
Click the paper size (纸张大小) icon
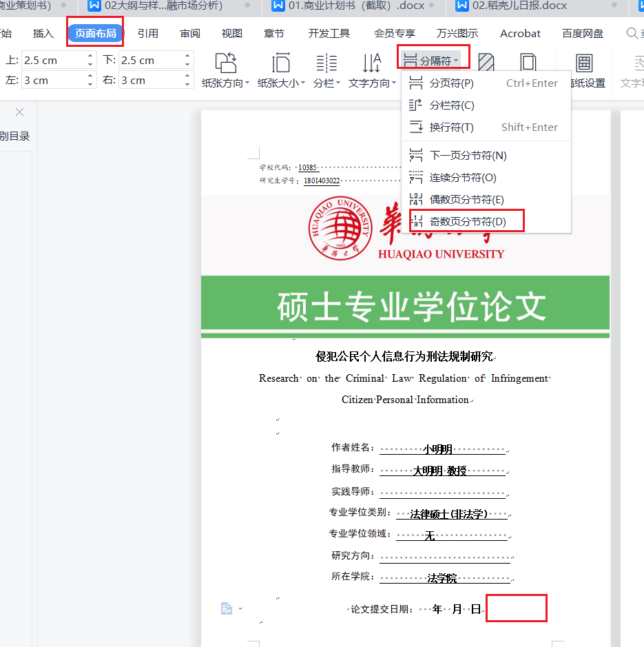tap(281, 63)
